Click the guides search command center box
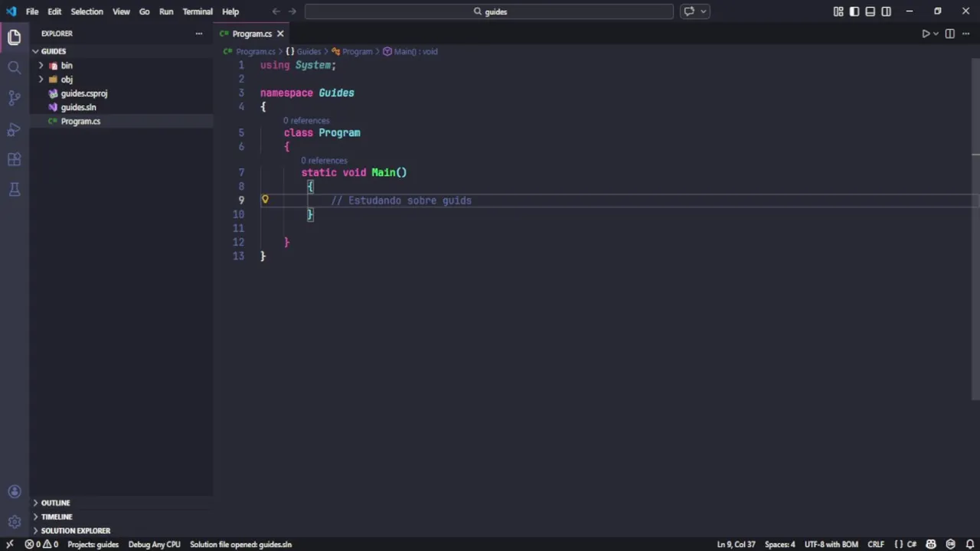This screenshot has width=980, height=551. coord(489,11)
